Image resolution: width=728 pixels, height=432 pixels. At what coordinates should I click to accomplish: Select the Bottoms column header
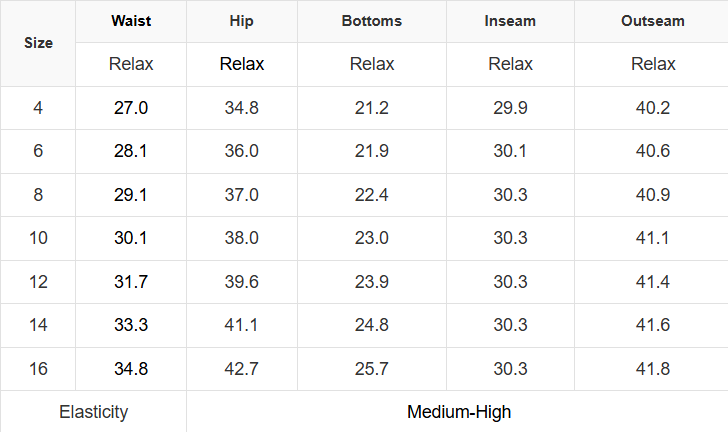click(x=372, y=21)
